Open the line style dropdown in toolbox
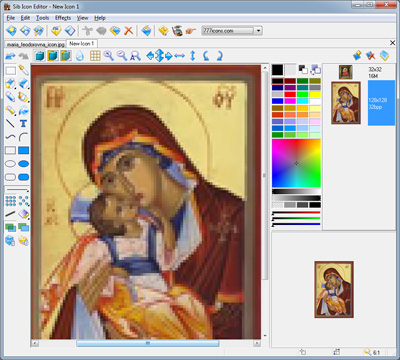Screen dimensions: 400x360 coord(17,190)
